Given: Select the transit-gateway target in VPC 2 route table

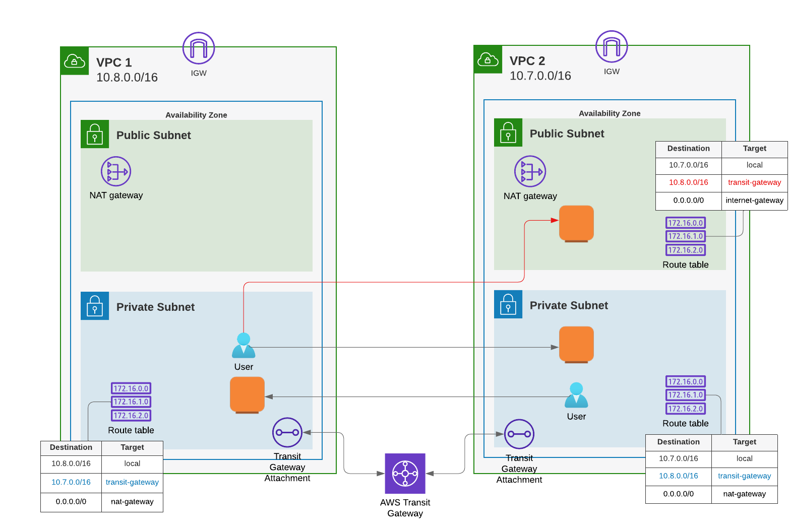Looking at the screenshot, I should pos(745,476).
